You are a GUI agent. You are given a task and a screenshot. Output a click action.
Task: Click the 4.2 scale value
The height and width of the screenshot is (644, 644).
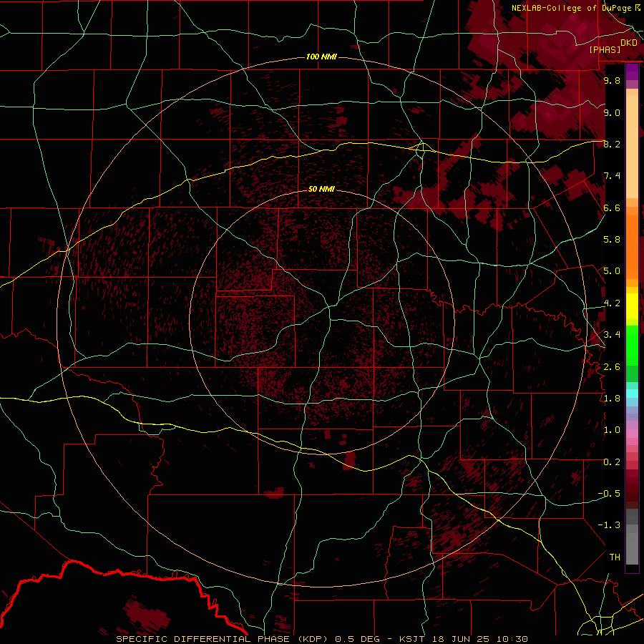612,303
